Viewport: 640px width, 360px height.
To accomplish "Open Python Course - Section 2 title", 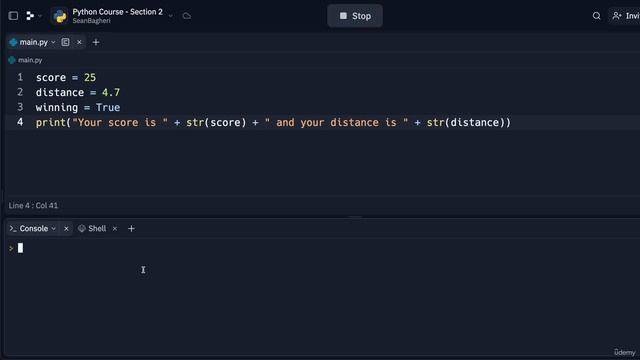I will click(118, 12).
